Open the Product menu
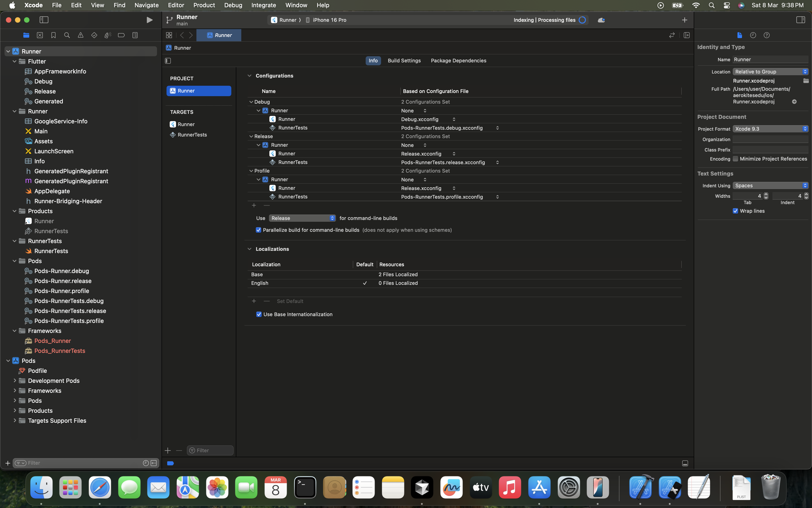This screenshot has height=508, width=812. tap(204, 5)
